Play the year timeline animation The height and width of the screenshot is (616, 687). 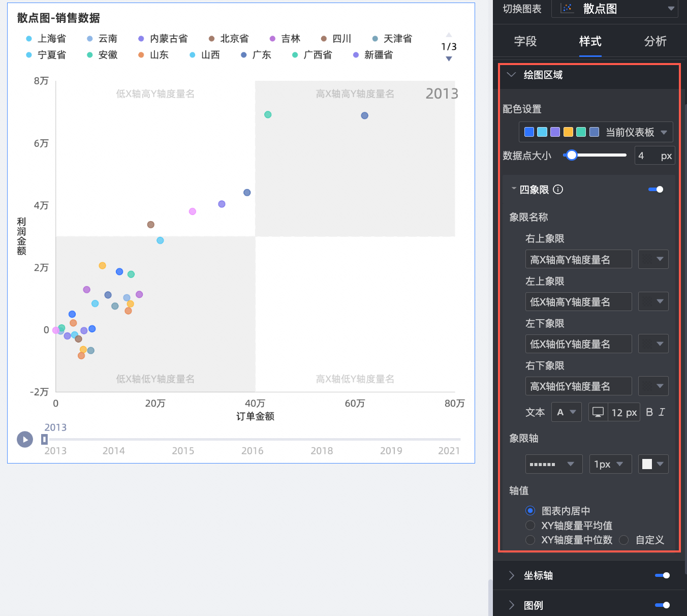coord(25,440)
